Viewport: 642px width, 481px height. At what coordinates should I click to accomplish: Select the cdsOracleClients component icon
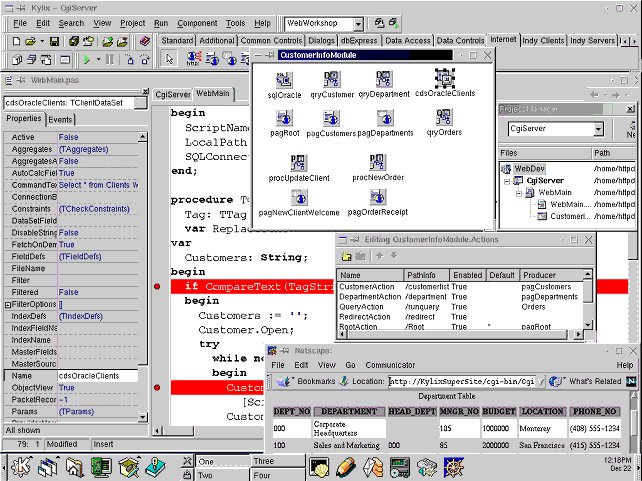445,78
